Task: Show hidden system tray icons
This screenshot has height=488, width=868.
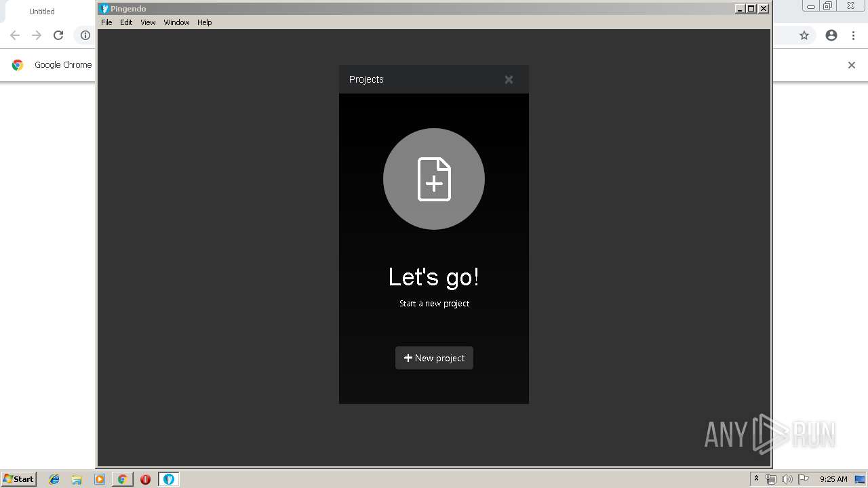Action: coord(756,479)
